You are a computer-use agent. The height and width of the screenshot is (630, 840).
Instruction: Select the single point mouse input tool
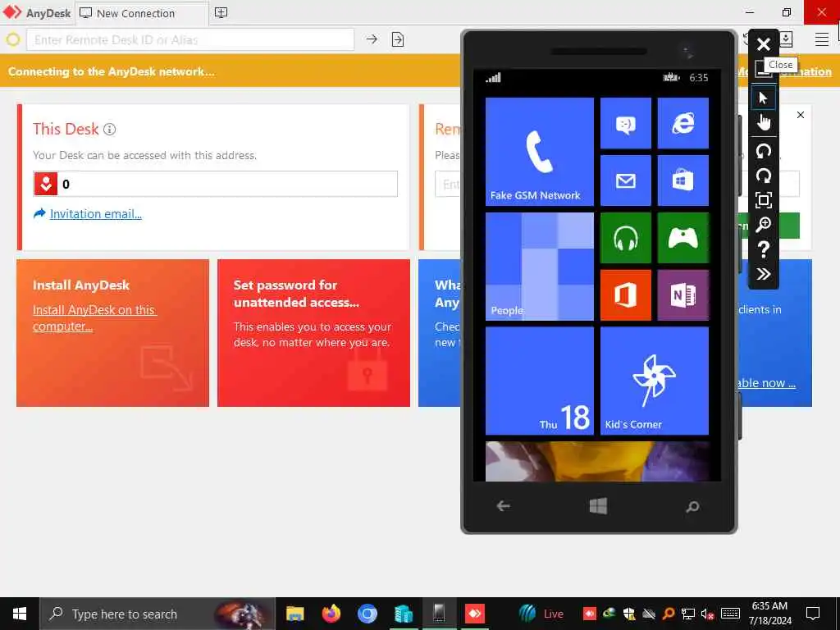[x=764, y=98]
